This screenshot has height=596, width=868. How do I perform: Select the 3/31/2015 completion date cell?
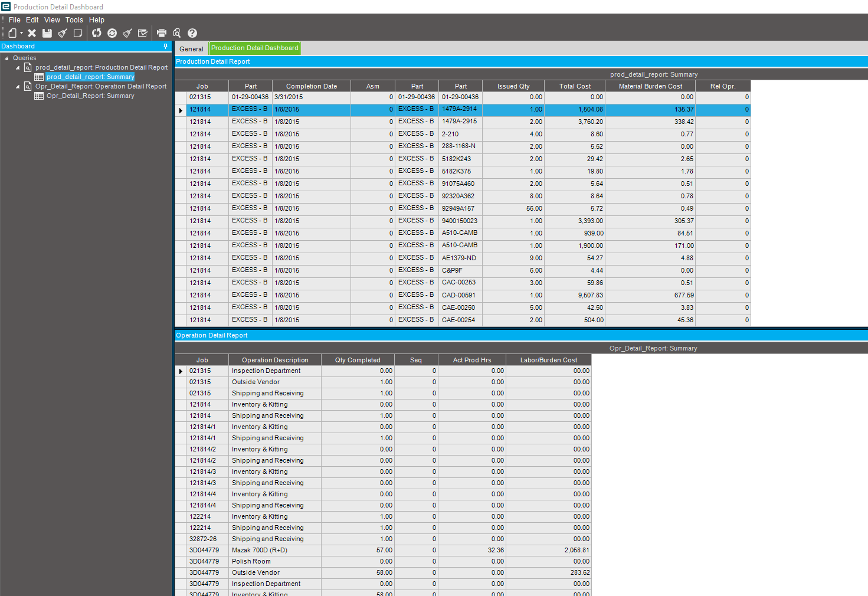coord(312,97)
